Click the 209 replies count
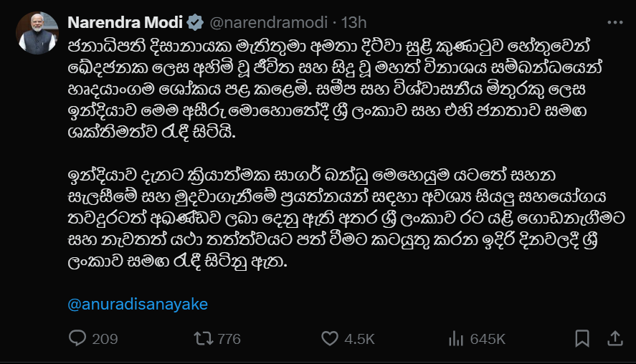 [x=105, y=339]
